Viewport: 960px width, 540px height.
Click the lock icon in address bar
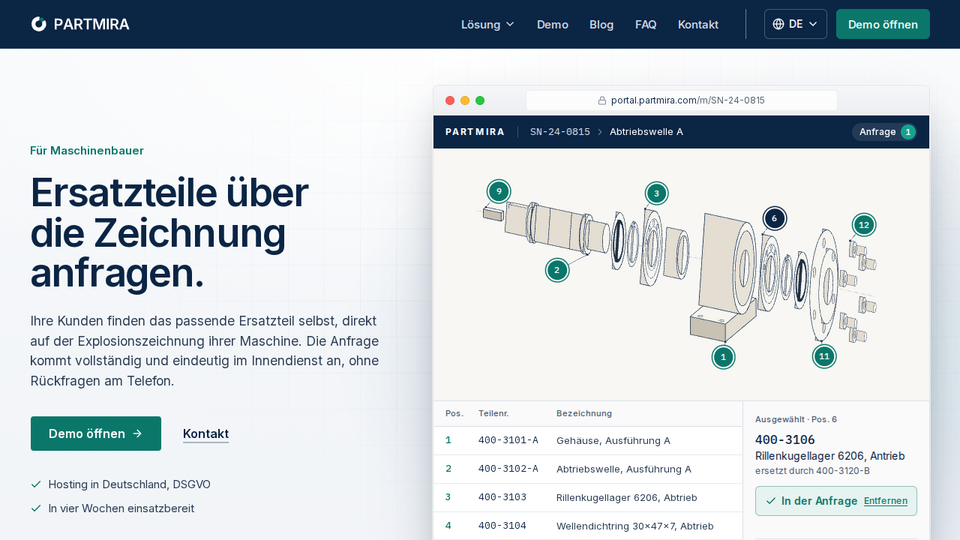click(x=602, y=100)
